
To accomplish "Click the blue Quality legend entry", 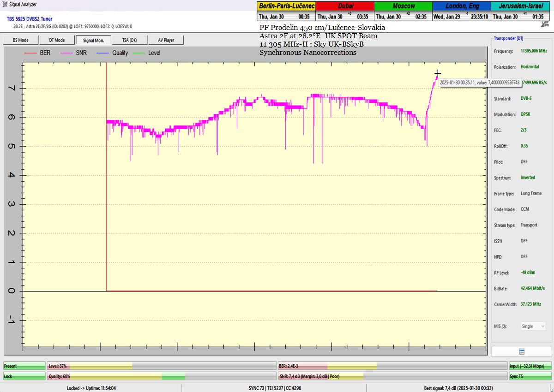I will 112,53.
